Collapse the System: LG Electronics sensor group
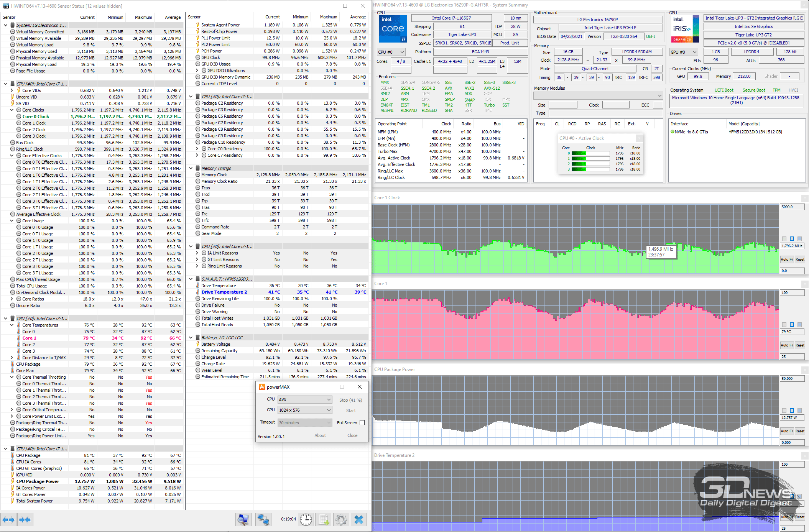809x532 pixels. click(x=5, y=25)
